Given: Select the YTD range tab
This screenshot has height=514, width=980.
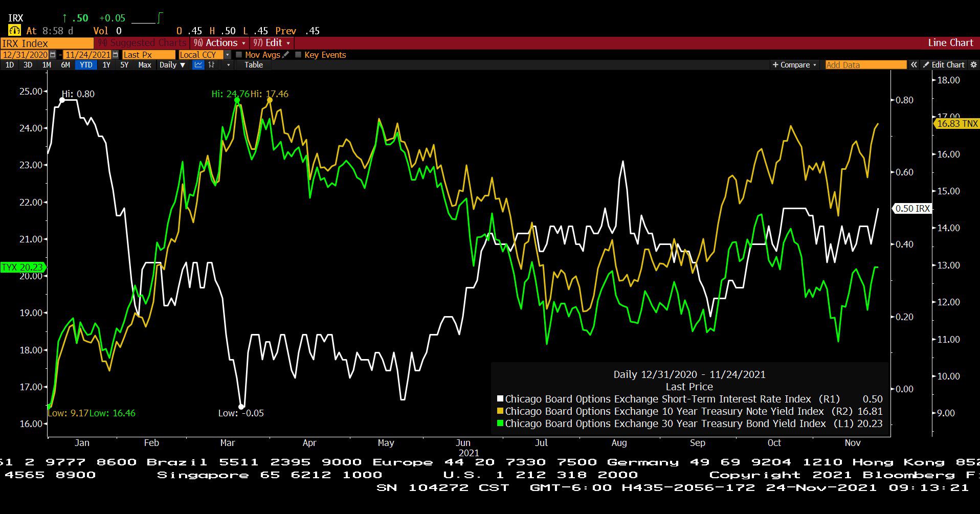Looking at the screenshot, I should point(86,65).
